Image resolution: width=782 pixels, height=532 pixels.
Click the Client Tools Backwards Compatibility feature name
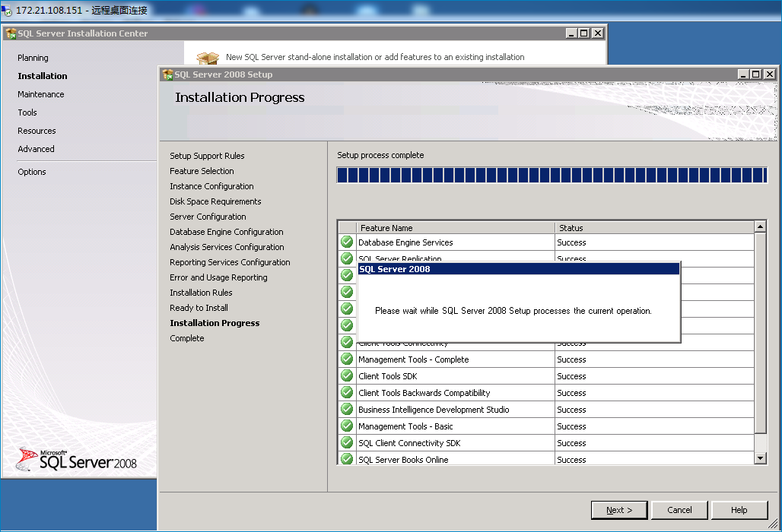coord(424,393)
